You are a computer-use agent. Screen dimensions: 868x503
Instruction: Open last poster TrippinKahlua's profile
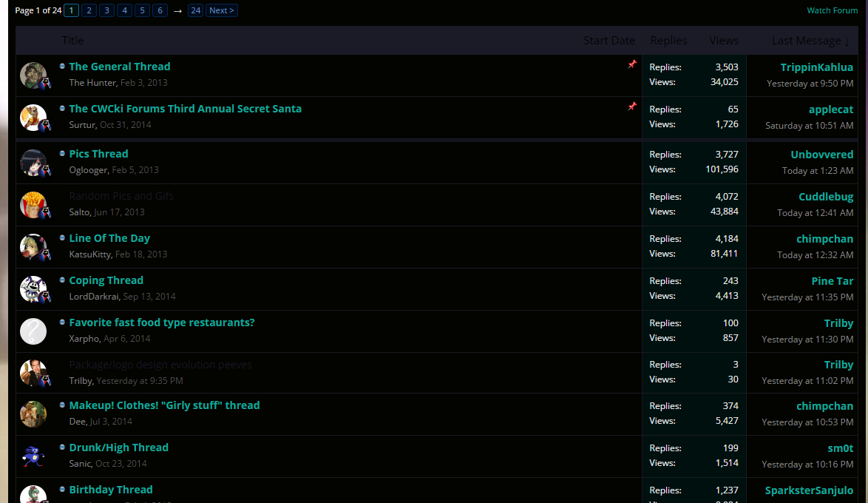pos(816,67)
